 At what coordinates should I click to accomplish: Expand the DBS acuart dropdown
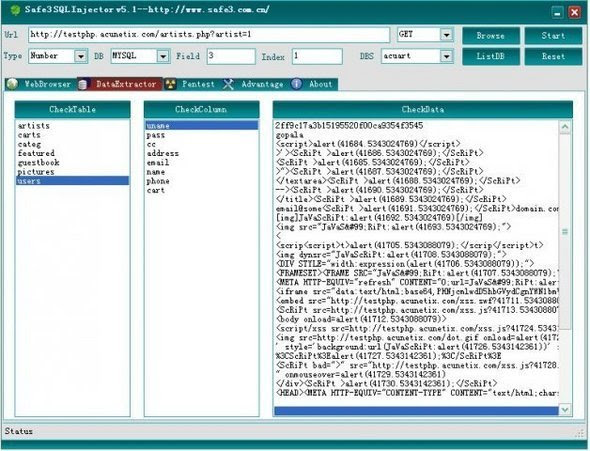click(x=446, y=56)
